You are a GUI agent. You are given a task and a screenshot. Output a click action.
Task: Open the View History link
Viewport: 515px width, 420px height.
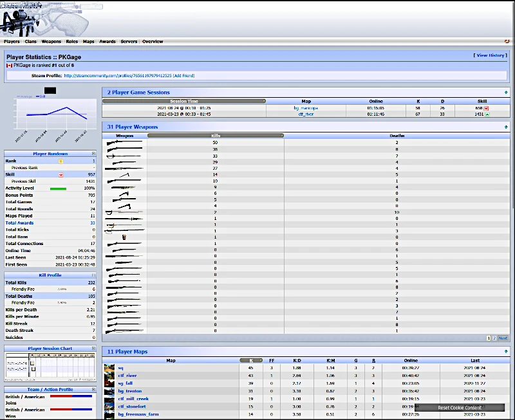tap(491, 55)
